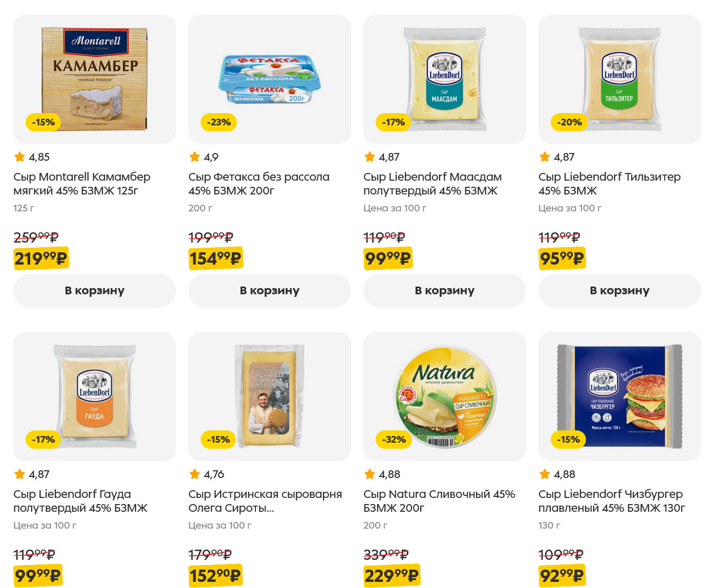Click Сыр Montarell Камамбер title link
The width and height of the screenshot is (717, 588).
click(82, 184)
